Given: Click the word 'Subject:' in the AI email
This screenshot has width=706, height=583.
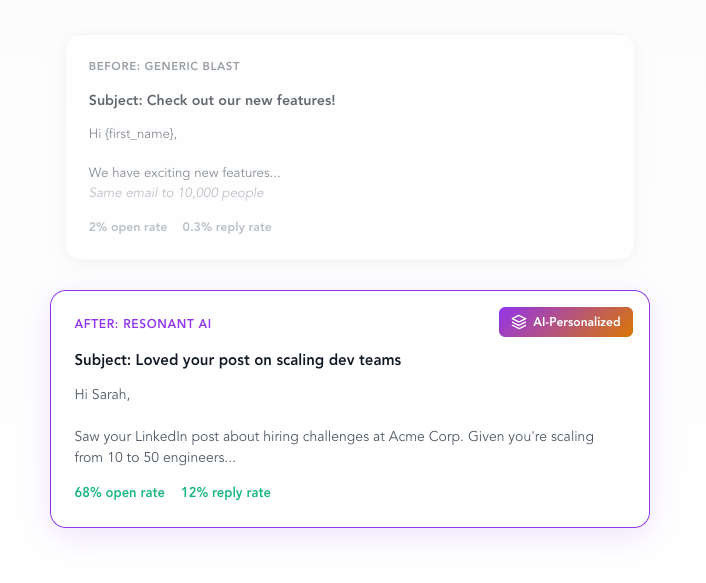Looking at the screenshot, I should [x=103, y=360].
